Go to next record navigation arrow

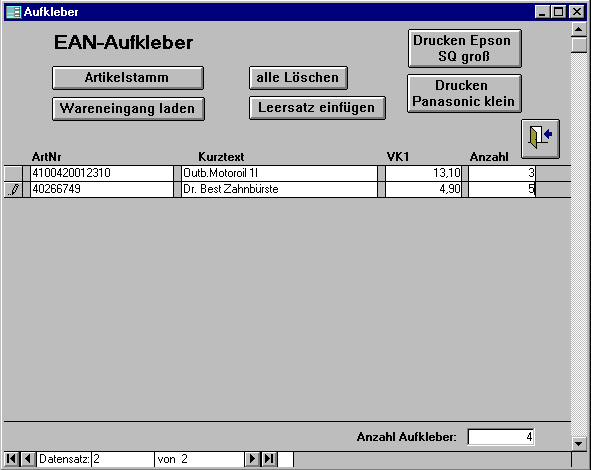[252, 459]
